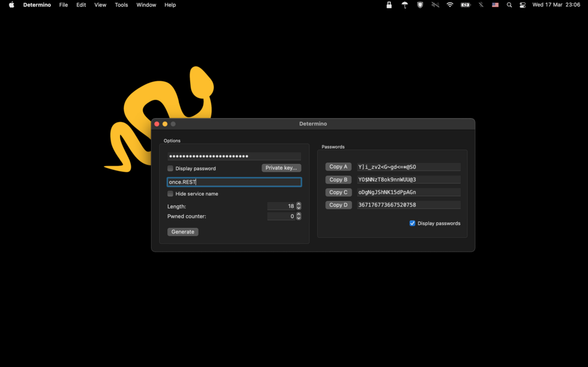Click password D field 367176773667520758
Image resolution: width=588 pixels, height=367 pixels.
click(409, 205)
